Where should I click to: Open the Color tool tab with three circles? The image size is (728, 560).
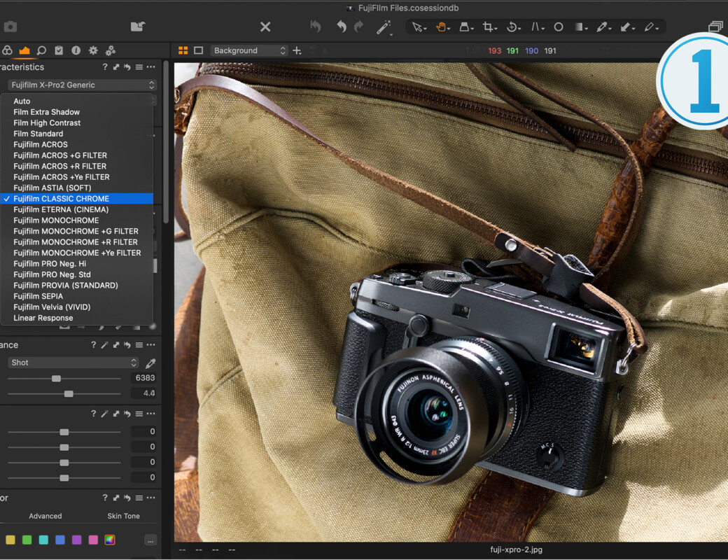pos(8,50)
